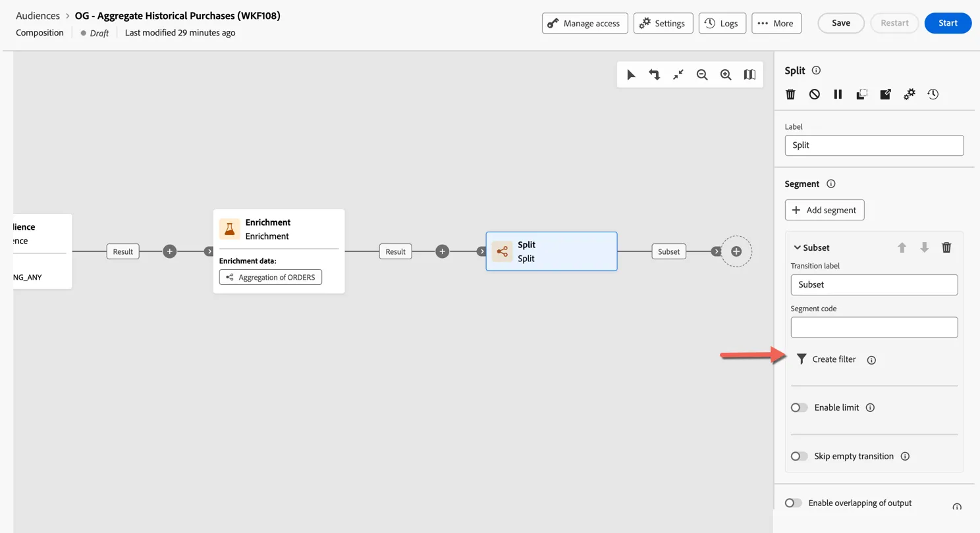This screenshot has width=980, height=533.
Task: Click into the Label input field
Action: (874, 145)
